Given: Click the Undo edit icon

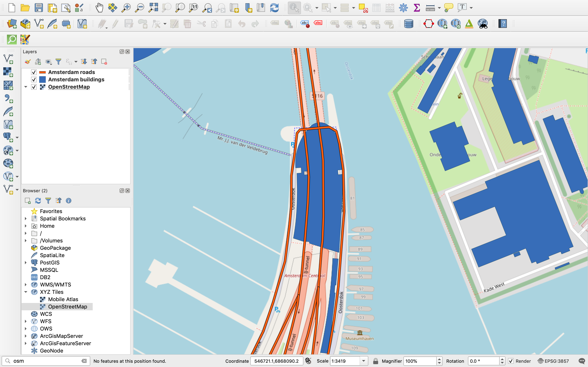Looking at the screenshot, I should pos(241,23).
